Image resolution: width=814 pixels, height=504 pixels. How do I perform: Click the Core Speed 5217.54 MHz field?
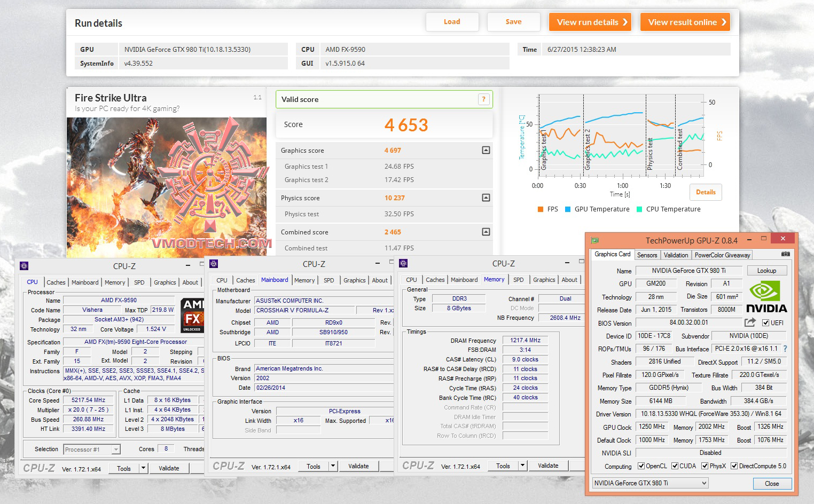(88, 400)
